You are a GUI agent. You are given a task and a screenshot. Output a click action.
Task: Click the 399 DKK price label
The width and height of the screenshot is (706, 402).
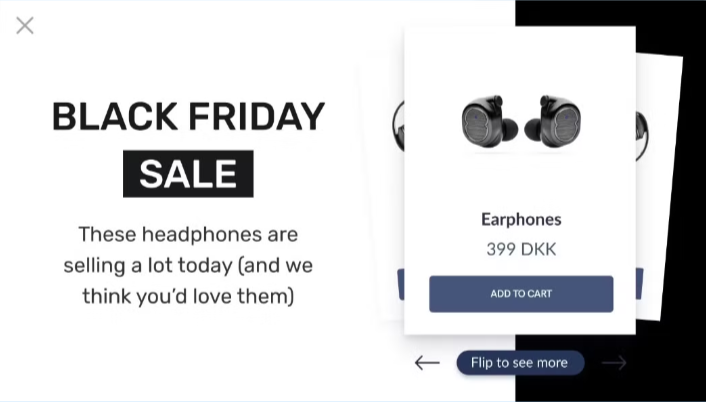521,249
